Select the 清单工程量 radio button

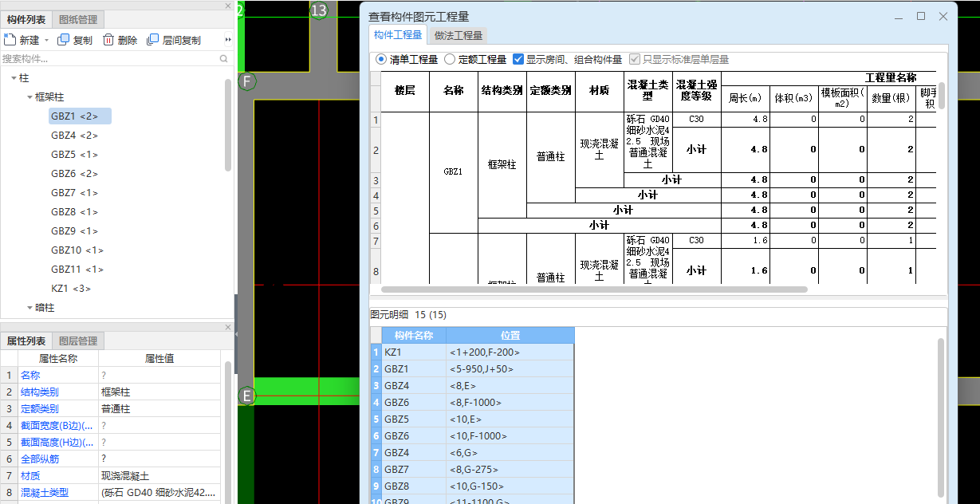380,59
